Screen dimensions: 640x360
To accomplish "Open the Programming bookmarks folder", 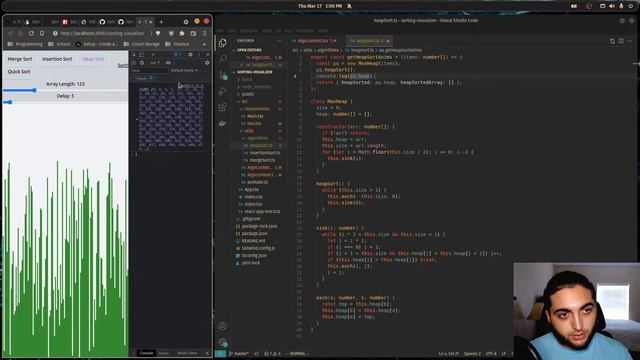I will [x=25, y=44].
